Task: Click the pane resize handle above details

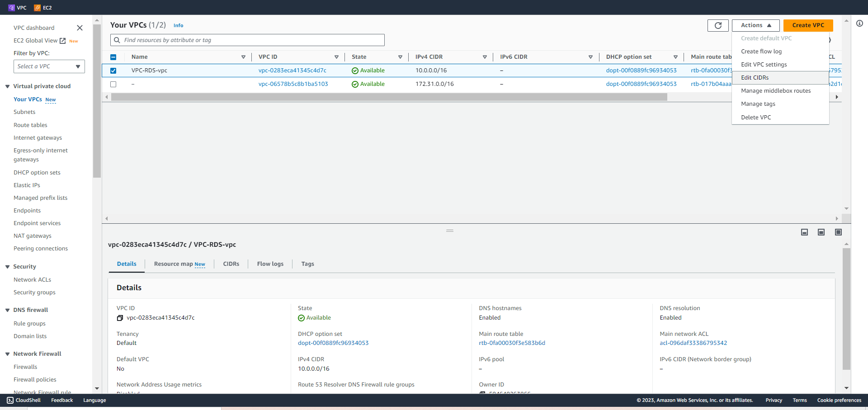Action: (450, 231)
